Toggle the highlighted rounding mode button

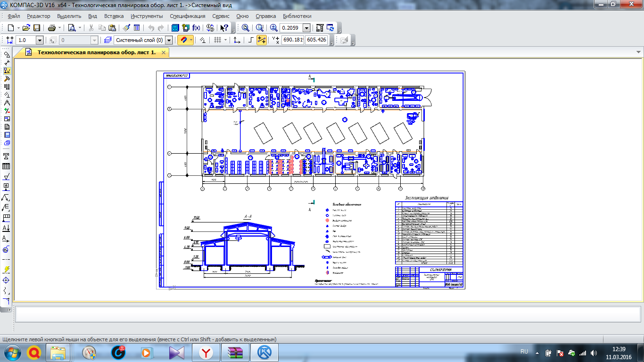pyautogui.click(x=261, y=40)
